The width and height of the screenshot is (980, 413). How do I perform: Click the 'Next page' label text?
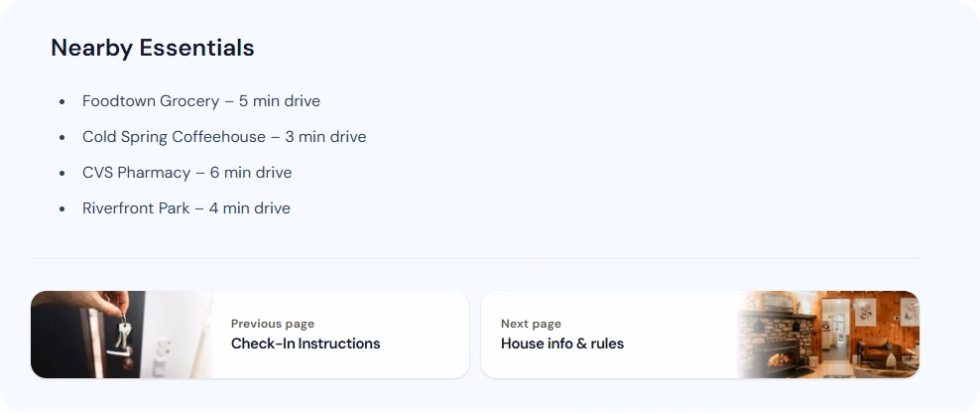(531, 324)
